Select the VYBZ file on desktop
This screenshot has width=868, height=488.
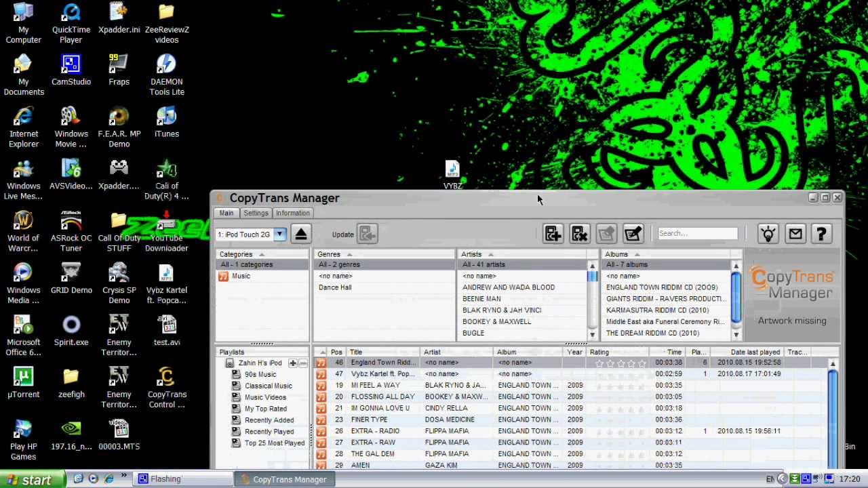point(452,175)
